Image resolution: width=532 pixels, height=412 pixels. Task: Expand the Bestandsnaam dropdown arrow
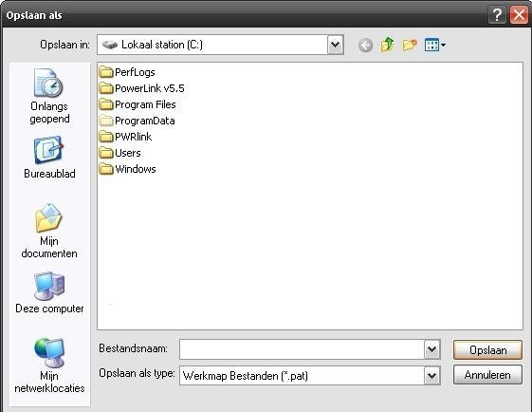[x=431, y=349]
